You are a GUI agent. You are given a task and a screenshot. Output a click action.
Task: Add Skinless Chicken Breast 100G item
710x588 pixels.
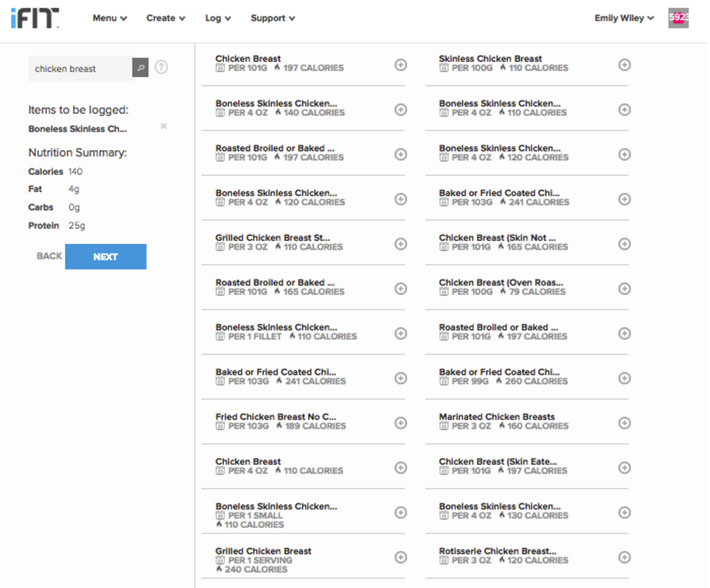click(x=624, y=65)
